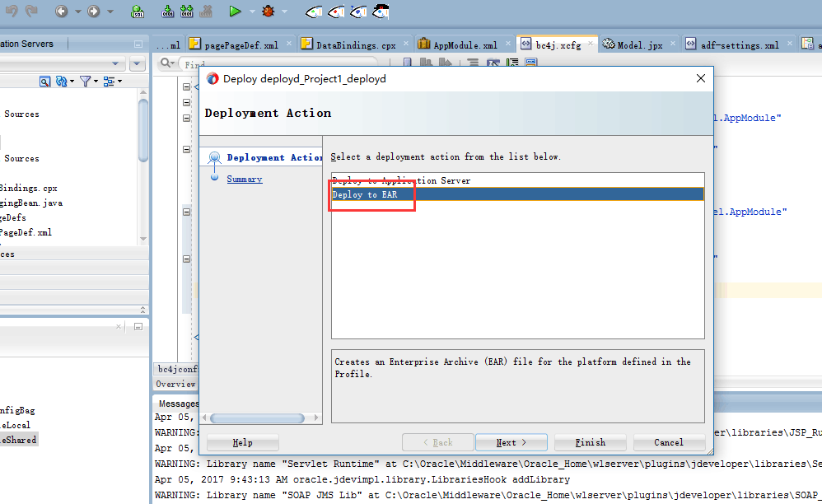Click the navigator display options tree icon
This screenshot has height=504, width=822.
tap(109, 82)
